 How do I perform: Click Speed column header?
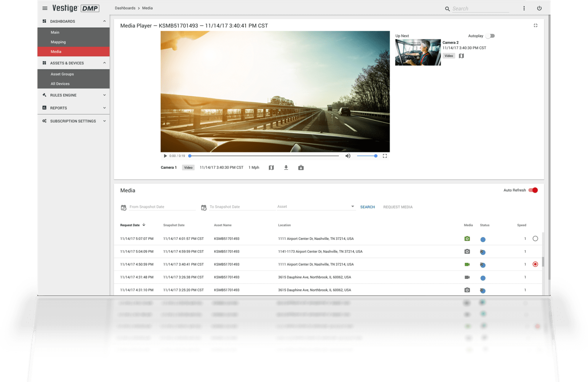[521, 225]
